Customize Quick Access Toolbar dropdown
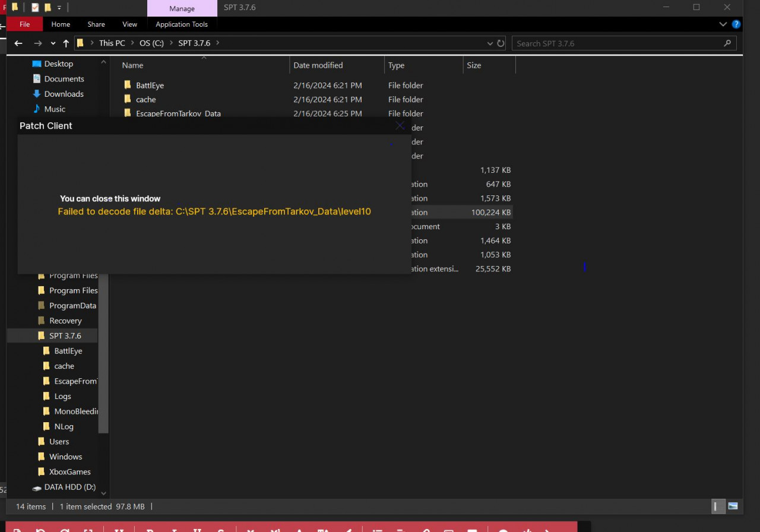This screenshot has height=532, width=760. tap(59, 8)
